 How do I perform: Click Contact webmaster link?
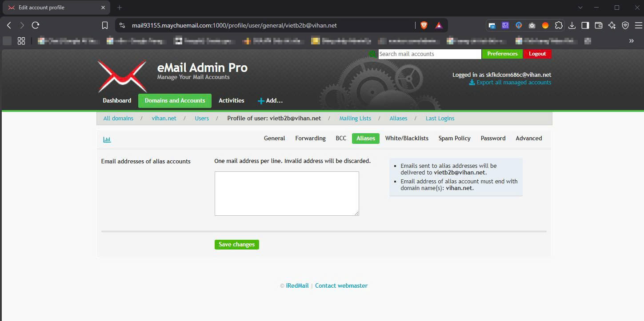click(341, 286)
